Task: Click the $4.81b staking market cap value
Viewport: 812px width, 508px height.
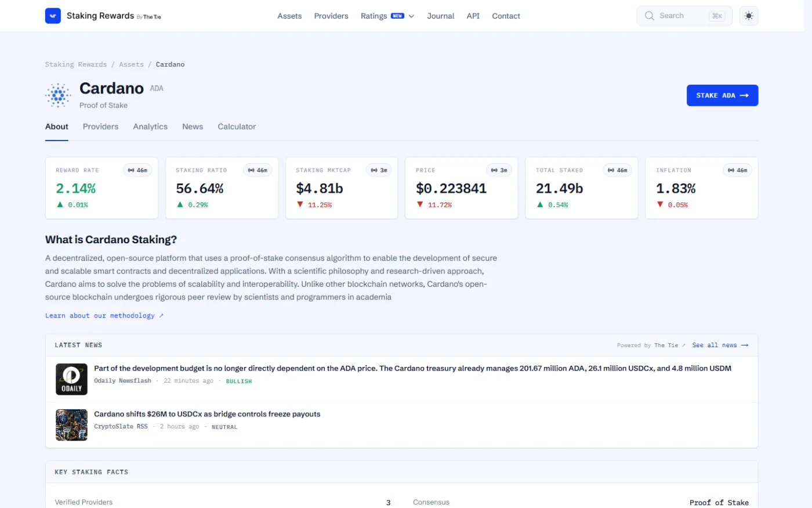Action: click(x=320, y=189)
